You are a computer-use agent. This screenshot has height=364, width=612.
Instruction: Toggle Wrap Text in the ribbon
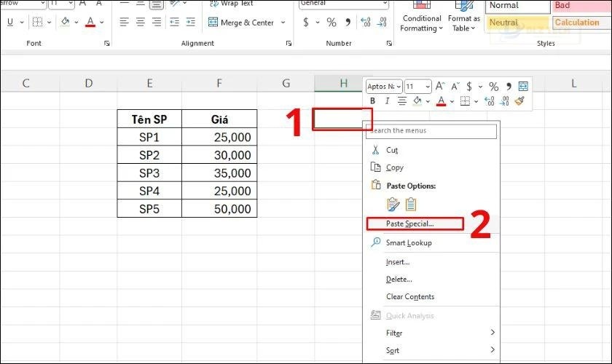click(x=230, y=4)
